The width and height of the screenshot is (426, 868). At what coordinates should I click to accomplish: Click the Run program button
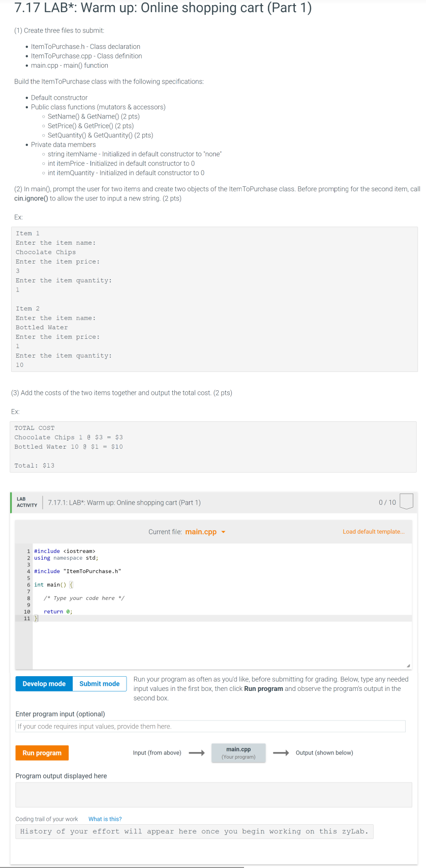[42, 753]
